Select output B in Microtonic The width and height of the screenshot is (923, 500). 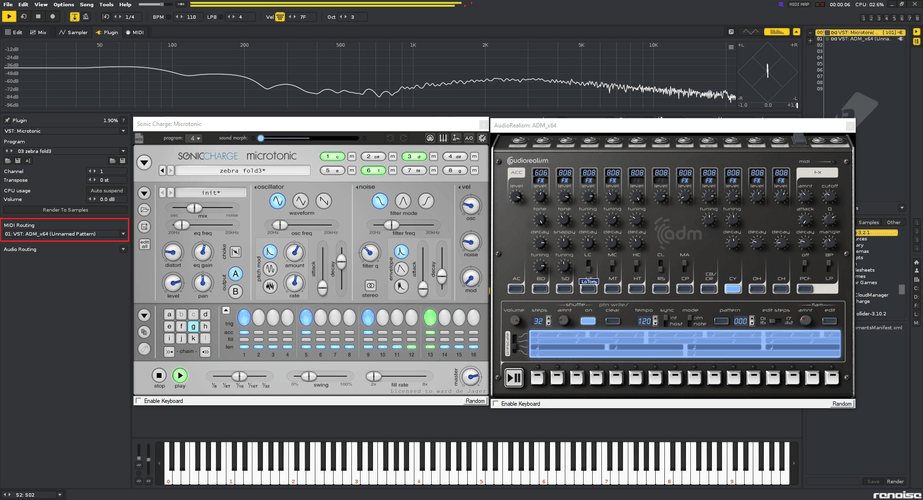click(235, 291)
